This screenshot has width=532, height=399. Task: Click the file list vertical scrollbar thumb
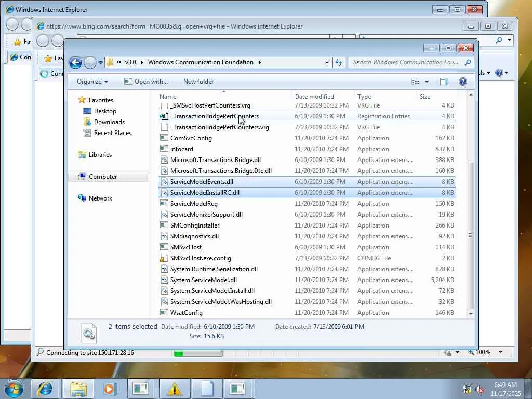(x=470, y=235)
